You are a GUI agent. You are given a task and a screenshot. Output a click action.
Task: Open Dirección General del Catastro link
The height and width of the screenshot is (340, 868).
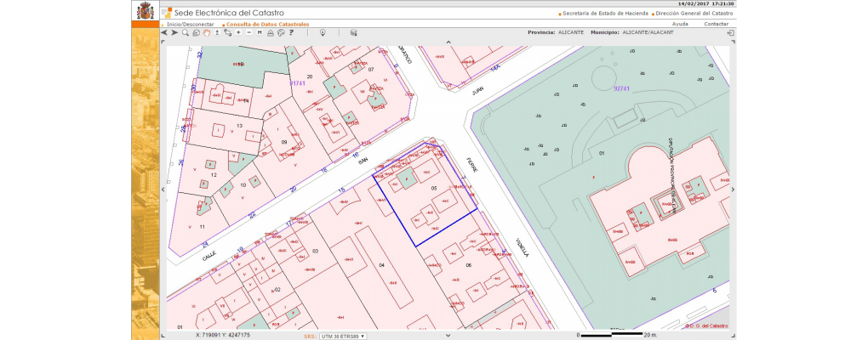[x=695, y=14]
